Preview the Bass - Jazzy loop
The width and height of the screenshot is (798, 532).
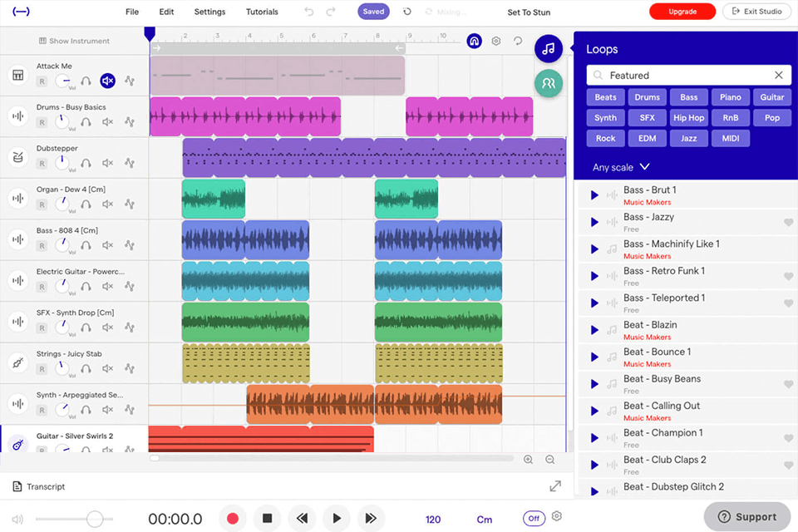[594, 222]
